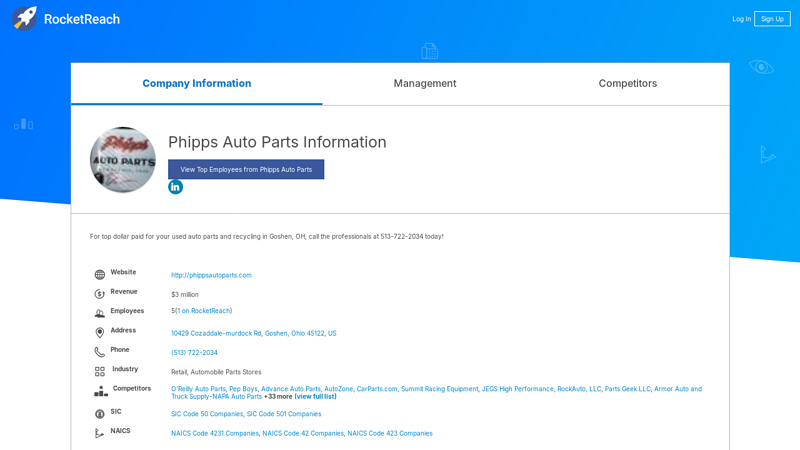Click the RocketReach rocket logo icon
Viewport: 800px width, 450px height.
[x=24, y=19]
